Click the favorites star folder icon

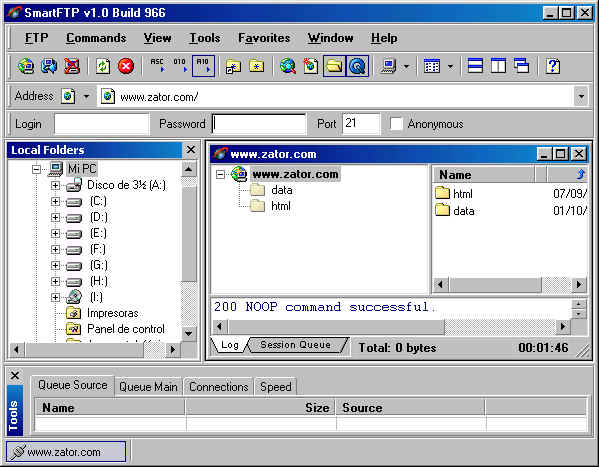click(x=256, y=66)
